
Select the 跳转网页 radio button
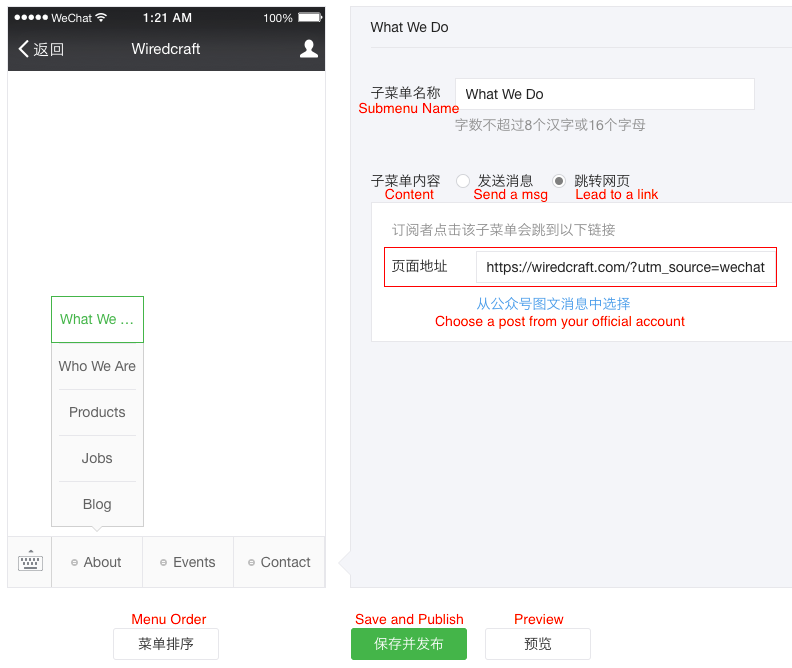coord(559,181)
